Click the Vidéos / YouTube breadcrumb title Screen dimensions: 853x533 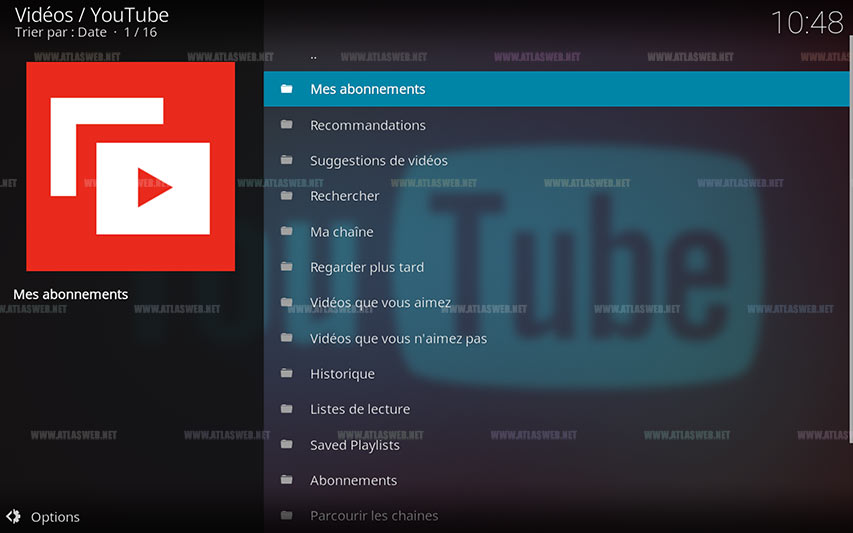pyautogui.click(x=91, y=15)
